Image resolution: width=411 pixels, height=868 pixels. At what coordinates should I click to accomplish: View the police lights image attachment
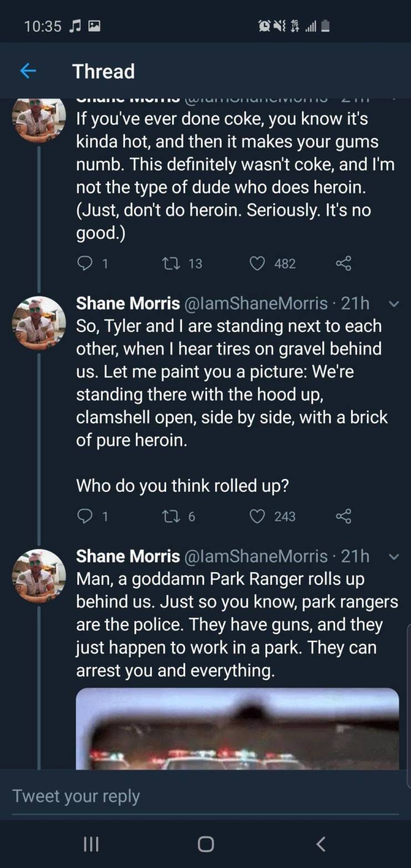[237, 729]
